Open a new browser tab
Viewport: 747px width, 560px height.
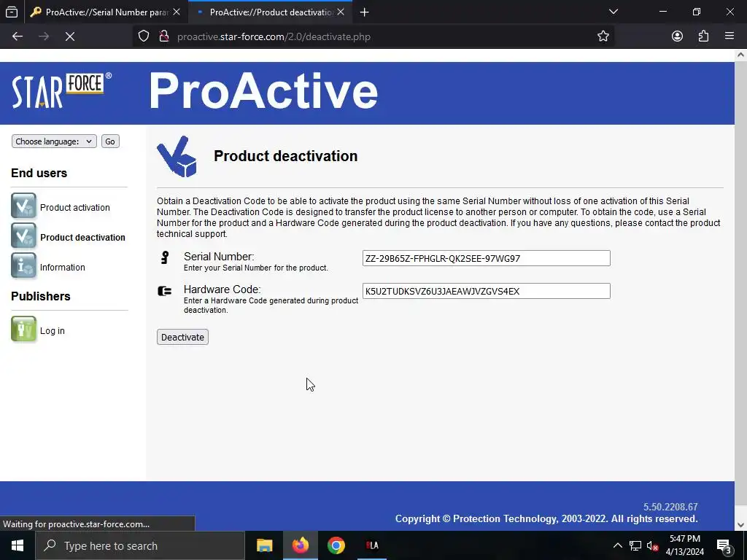click(x=365, y=12)
